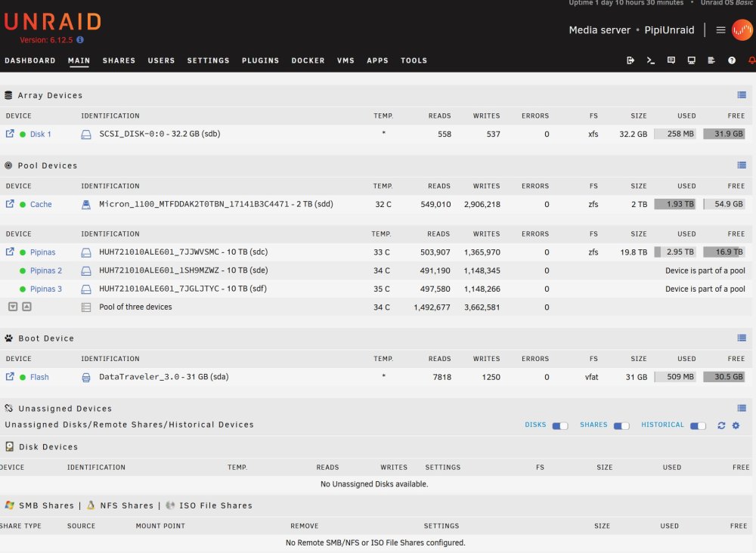
Task: Select the MAIN tab
Action: pos(79,60)
